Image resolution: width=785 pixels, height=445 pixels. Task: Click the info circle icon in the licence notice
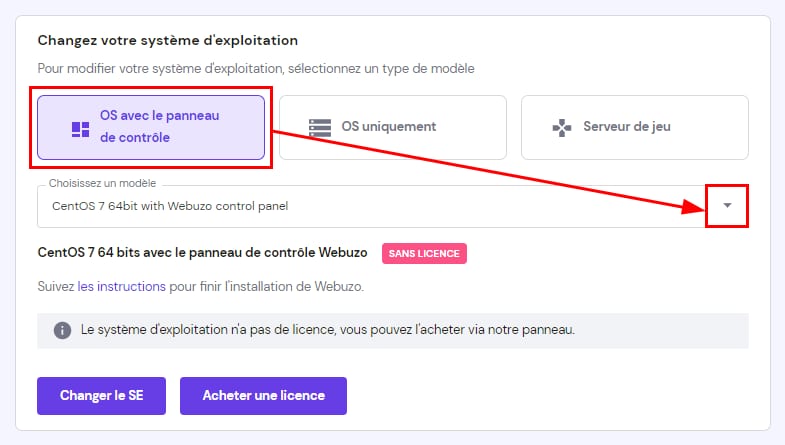tap(62, 329)
